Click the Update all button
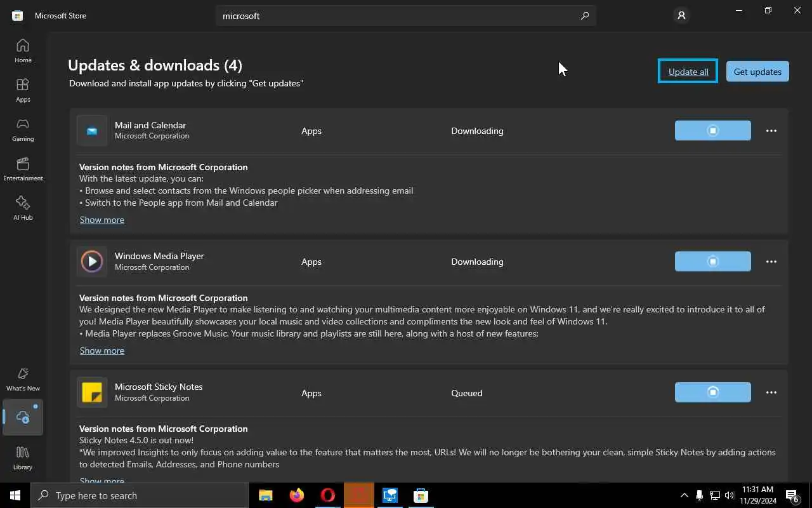 (688, 71)
